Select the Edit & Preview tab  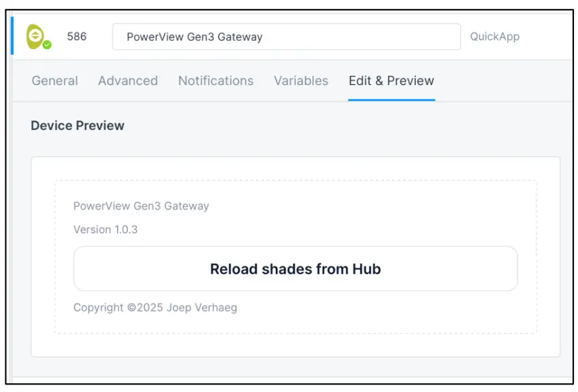tap(391, 81)
